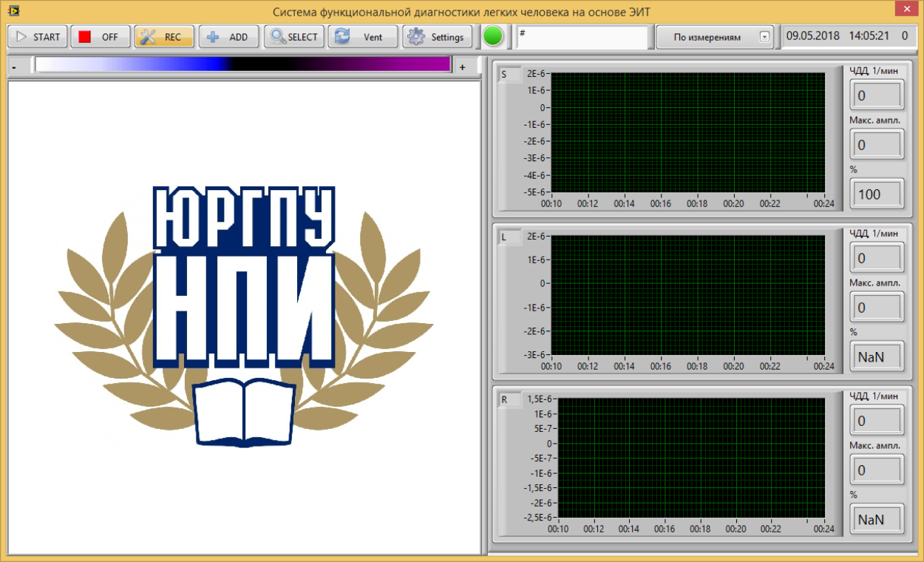
Task: Select the Макс. ампл. value field of the L chart
Action: tap(877, 308)
